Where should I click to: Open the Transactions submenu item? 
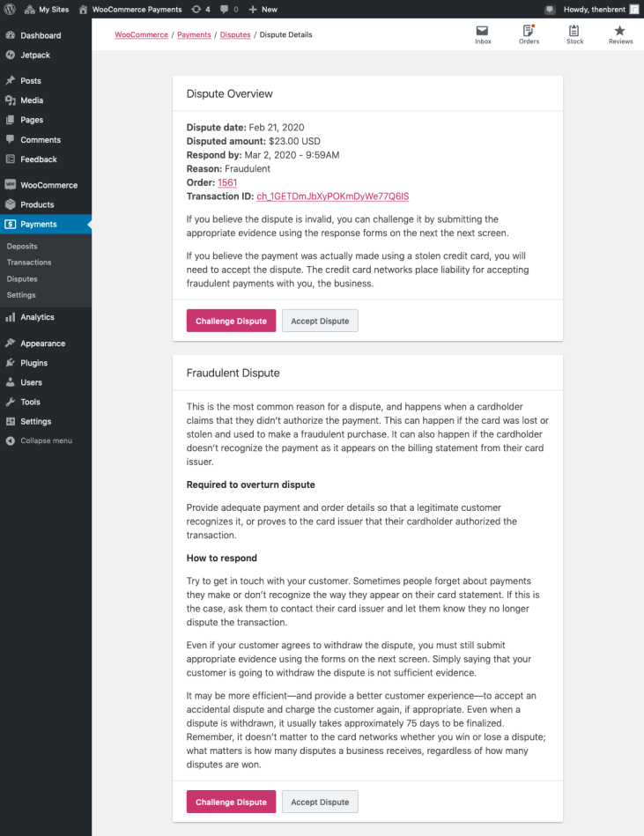click(x=29, y=263)
